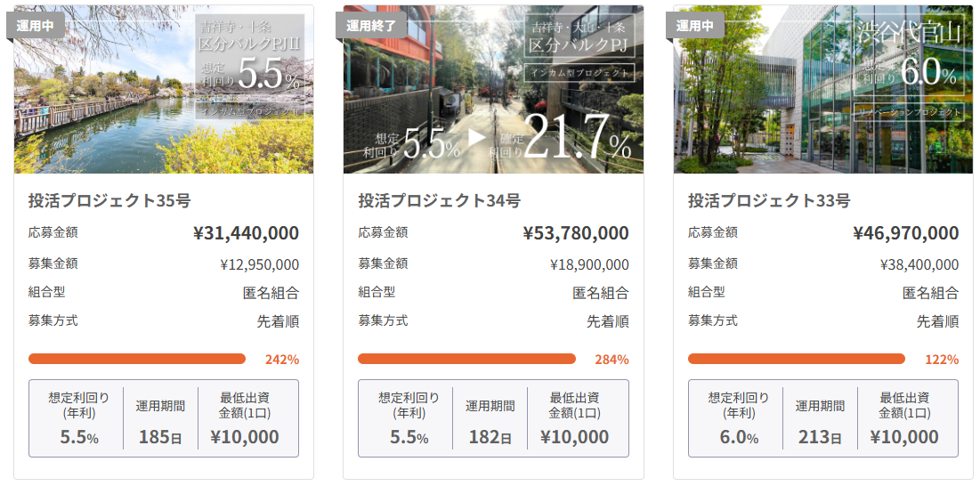Click the 運用終了 badge on project 34
Viewport: 980px width, 486px height.
[x=371, y=25]
